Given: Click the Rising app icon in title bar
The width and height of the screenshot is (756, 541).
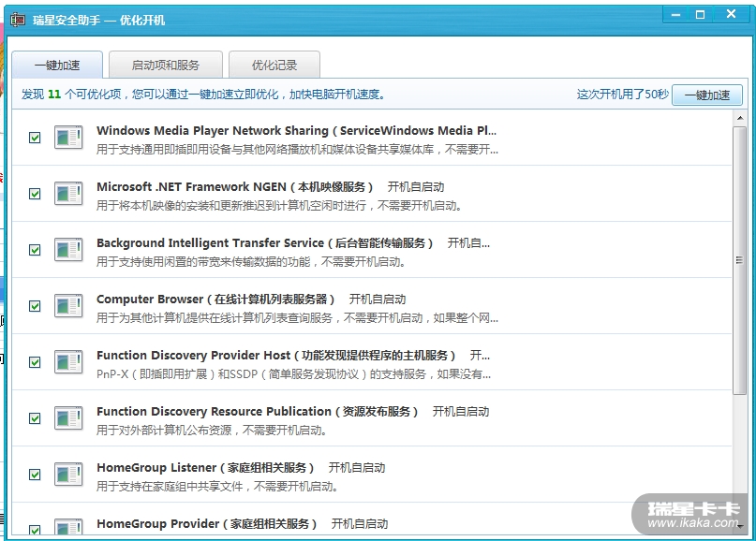Looking at the screenshot, I should click(18, 20).
